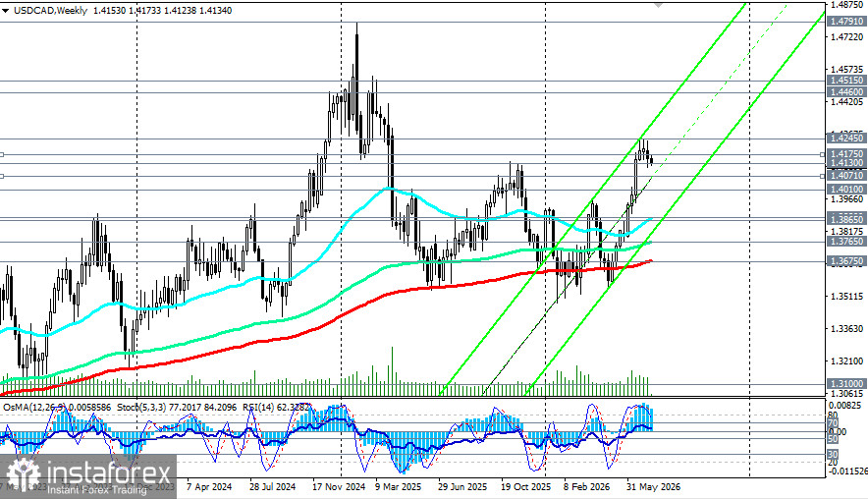The height and width of the screenshot is (499, 868).
Task: Select the 1.40100 price level label
Action: [x=846, y=189]
